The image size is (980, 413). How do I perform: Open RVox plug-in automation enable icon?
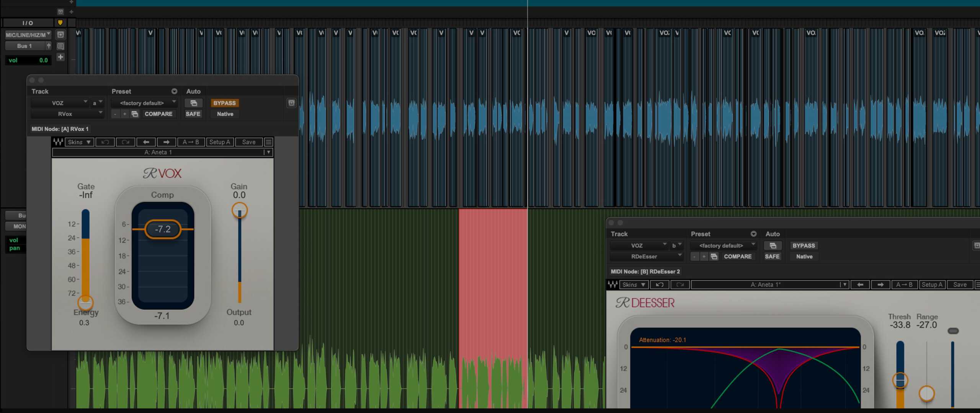point(193,103)
